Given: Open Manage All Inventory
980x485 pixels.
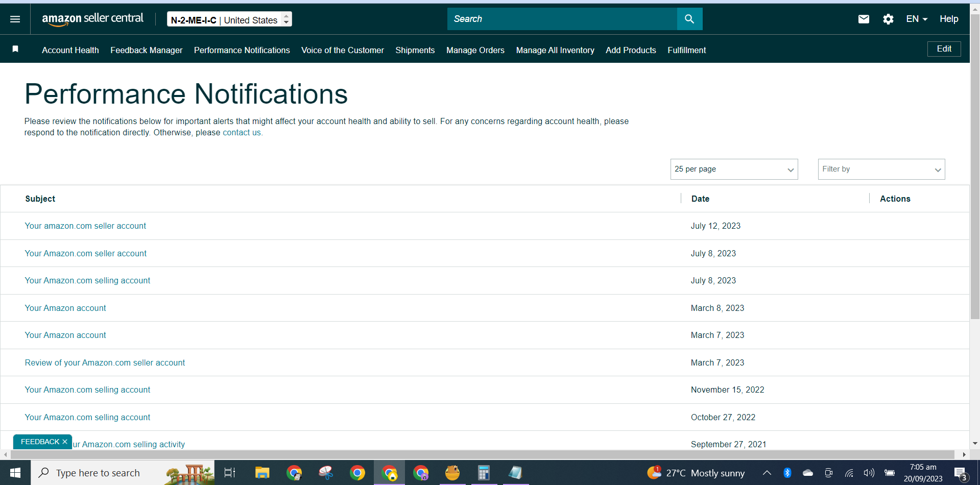Looking at the screenshot, I should point(555,50).
